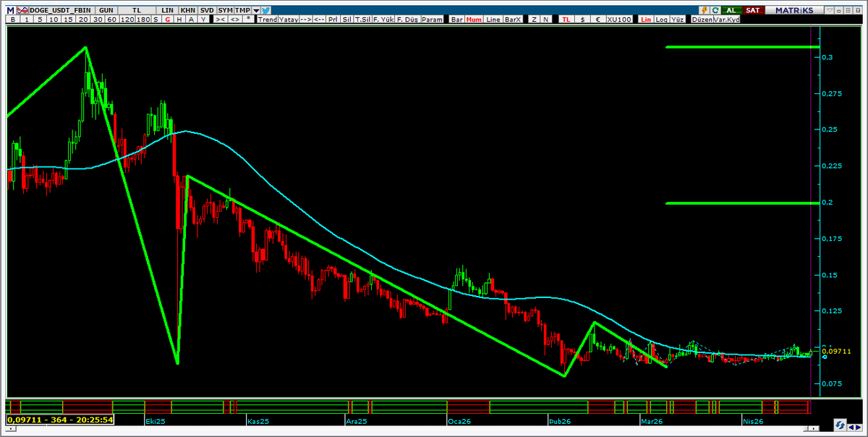Viewport: 868px width, 437px height.
Task: Click the N toolbar button
Action: [545, 20]
